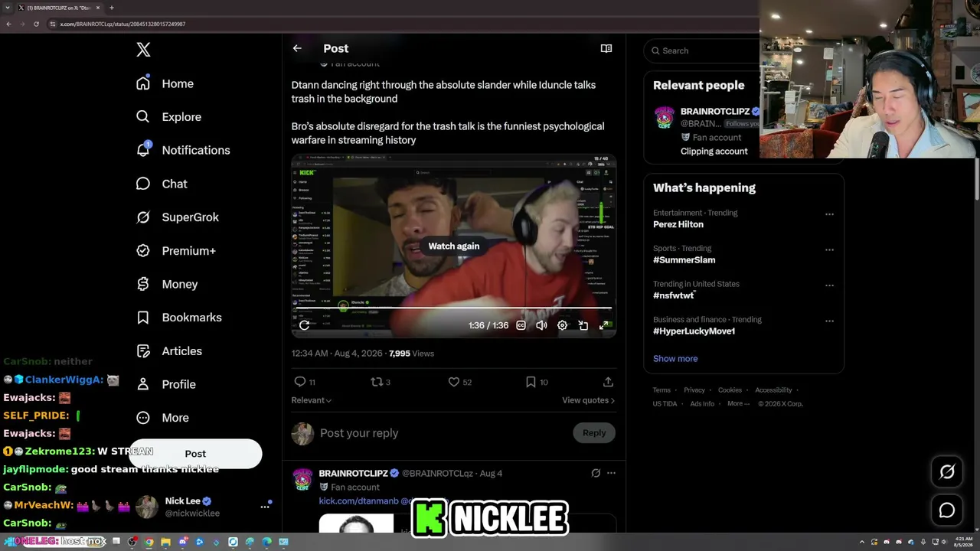
Task: Share the post via share icon
Action: (608, 382)
